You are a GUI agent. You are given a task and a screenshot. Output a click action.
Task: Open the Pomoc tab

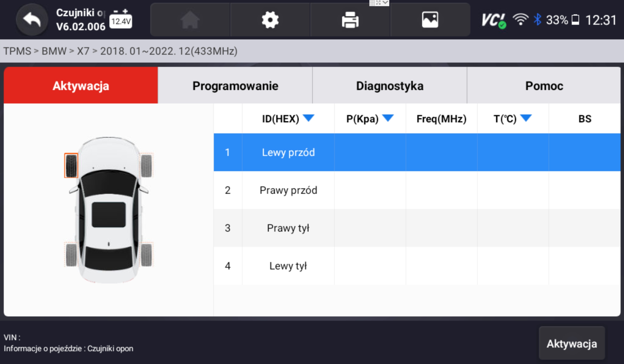(544, 86)
